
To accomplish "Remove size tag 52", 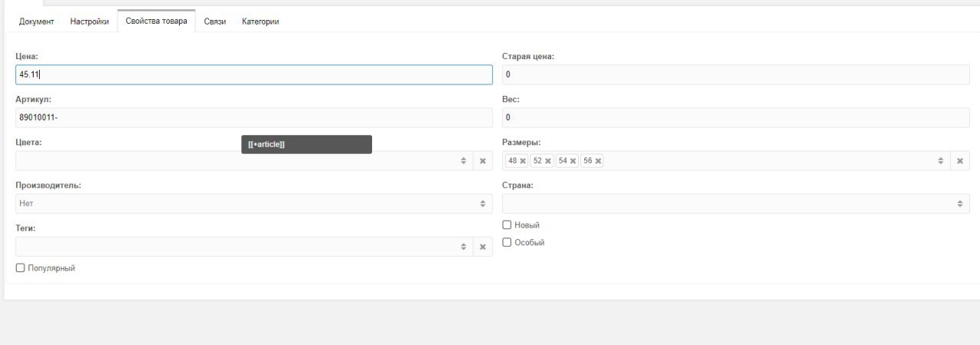I will 548,161.
